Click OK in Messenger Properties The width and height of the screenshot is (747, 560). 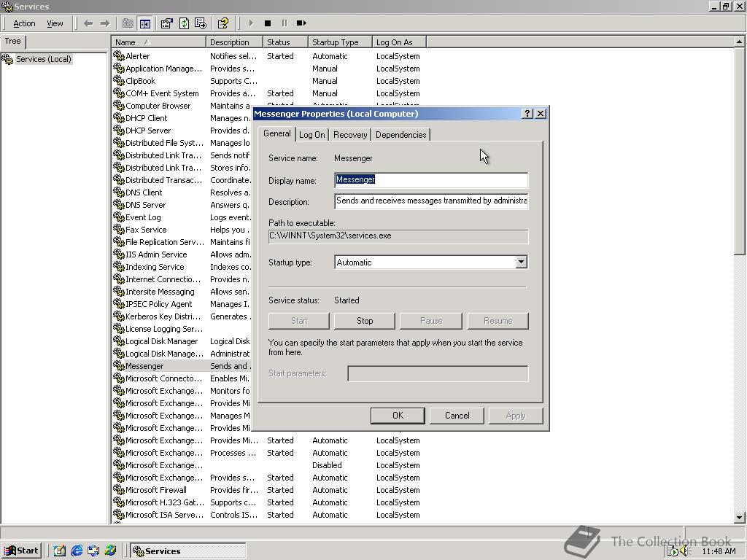pyautogui.click(x=398, y=416)
